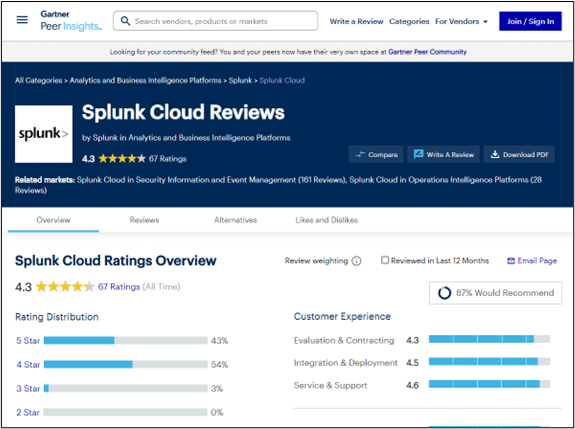575x429 pixels.
Task: Enable Reviewed in Last 12 Months checkbox
Action: click(384, 260)
